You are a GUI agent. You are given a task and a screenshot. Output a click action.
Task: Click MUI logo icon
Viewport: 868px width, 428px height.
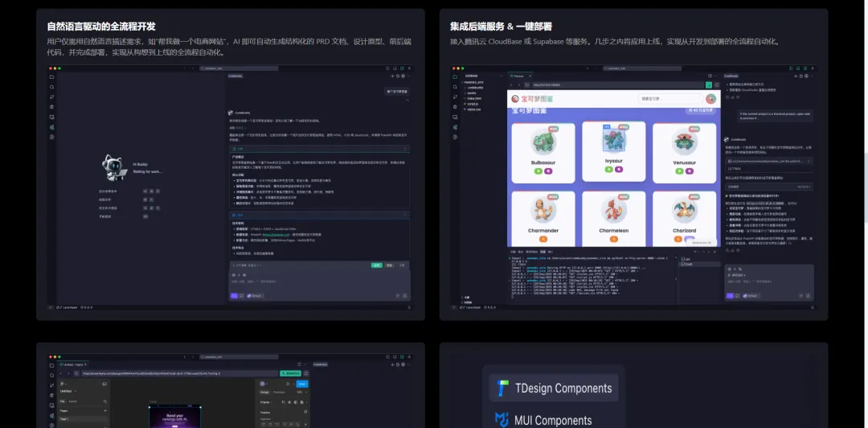502,420
